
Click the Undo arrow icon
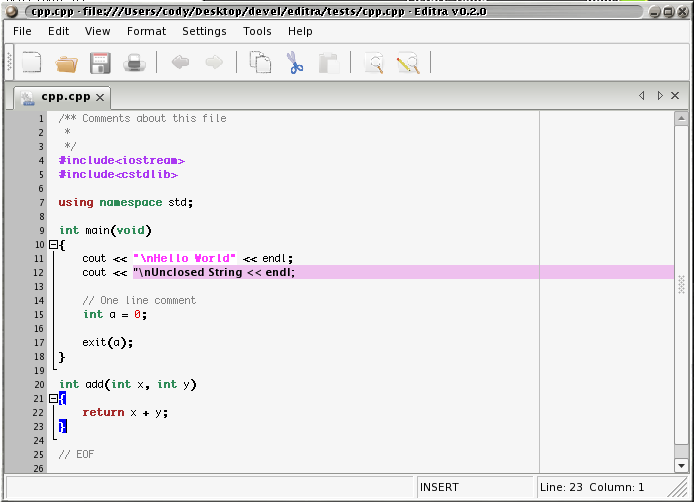click(181, 63)
